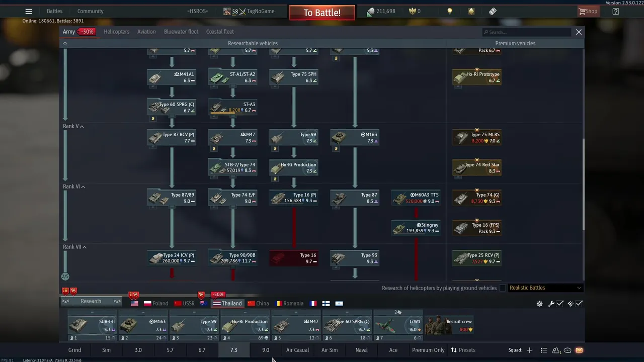This screenshot has height=362, width=644.
Task: Toggle the auto-repair checkbox
Action: (x=559, y=304)
